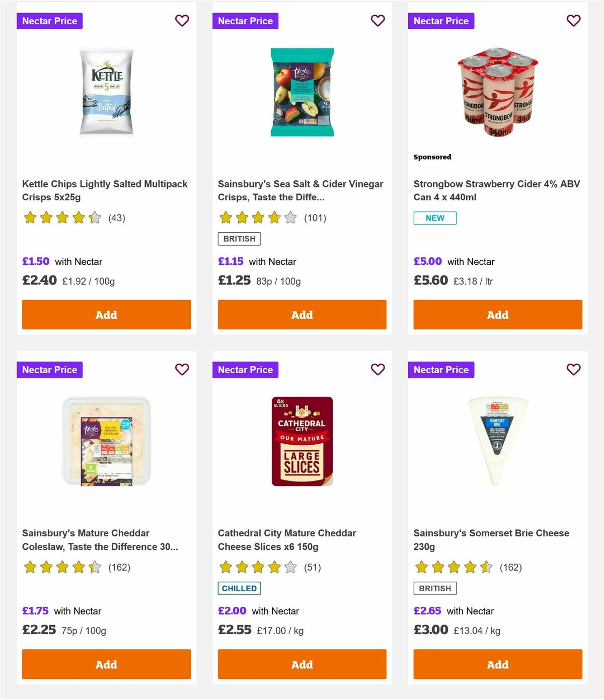Add Kettle Chips to the basket
This screenshot has width=604, height=700.
106,314
